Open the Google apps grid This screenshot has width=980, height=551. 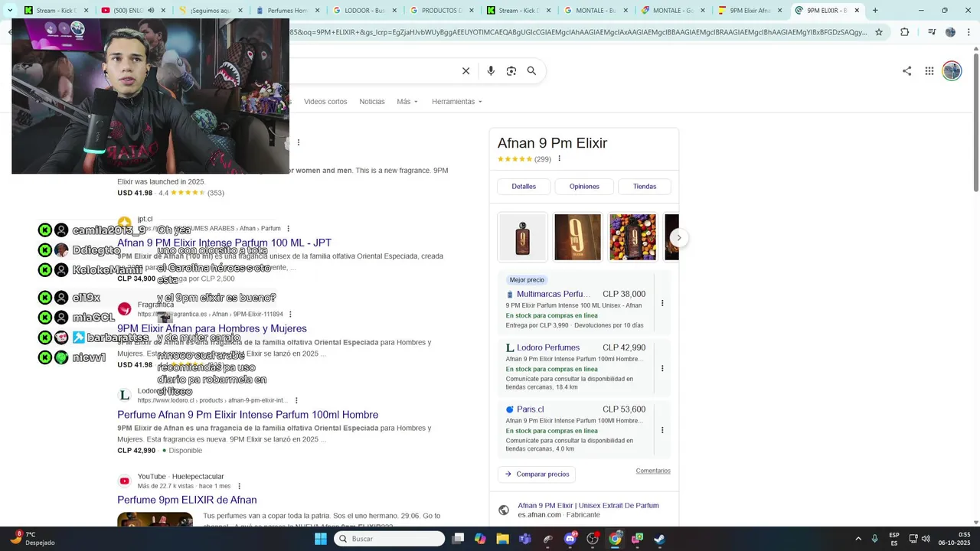[x=929, y=71]
